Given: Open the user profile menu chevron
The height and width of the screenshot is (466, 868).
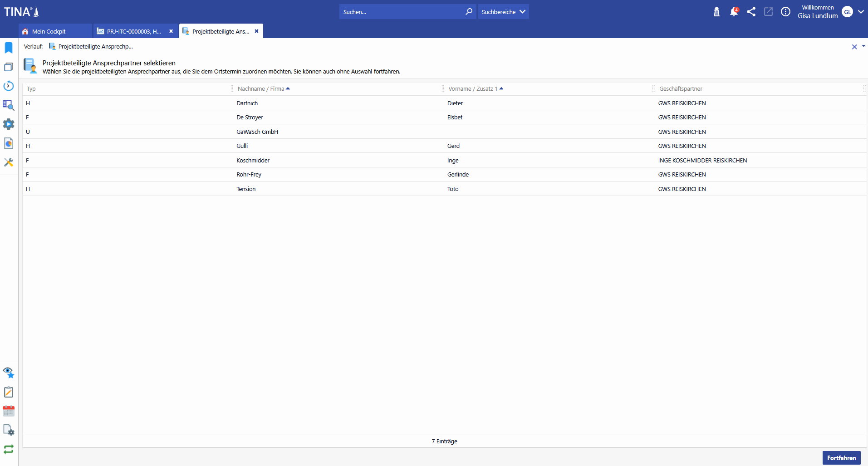Looking at the screenshot, I should click(861, 12).
